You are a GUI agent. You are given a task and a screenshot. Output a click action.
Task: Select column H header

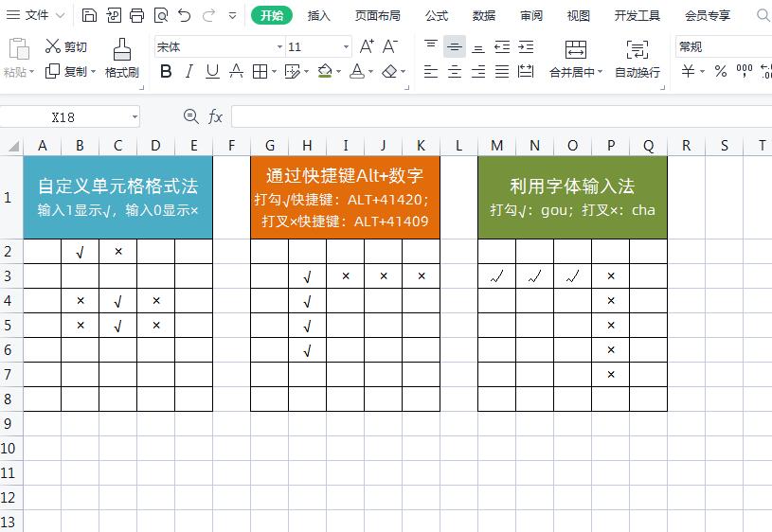pos(307,146)
